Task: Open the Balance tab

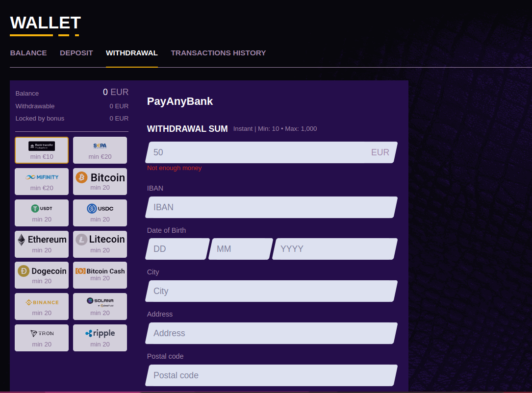Action: click(x=28, y=53)
